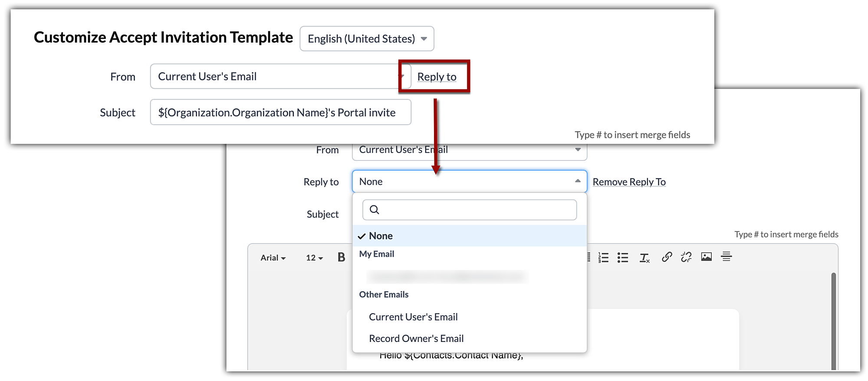Insert a bulleted list

coord(623,258)
